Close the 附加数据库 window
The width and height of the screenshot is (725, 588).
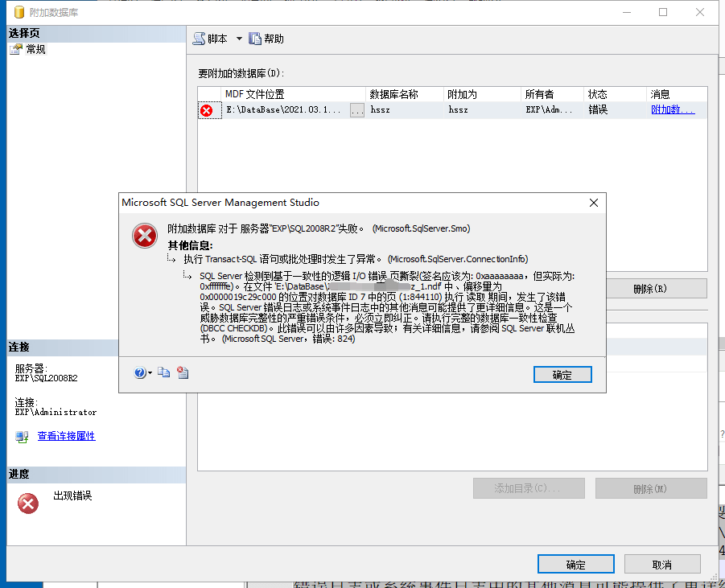(x=700, y=12)
